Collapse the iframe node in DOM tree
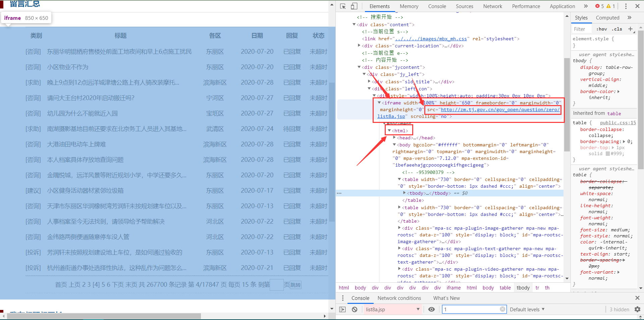644x320 pixels. click(x=379, y=103)
